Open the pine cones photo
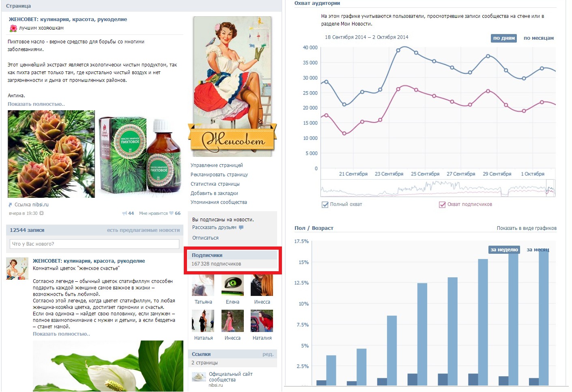Image resolution: width=572 pixels, height=392 pixels. [x=51, y=154]
